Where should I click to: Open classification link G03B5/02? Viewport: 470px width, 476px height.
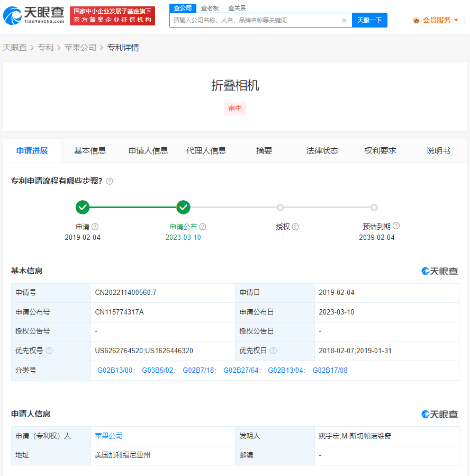tap(158, 370)
